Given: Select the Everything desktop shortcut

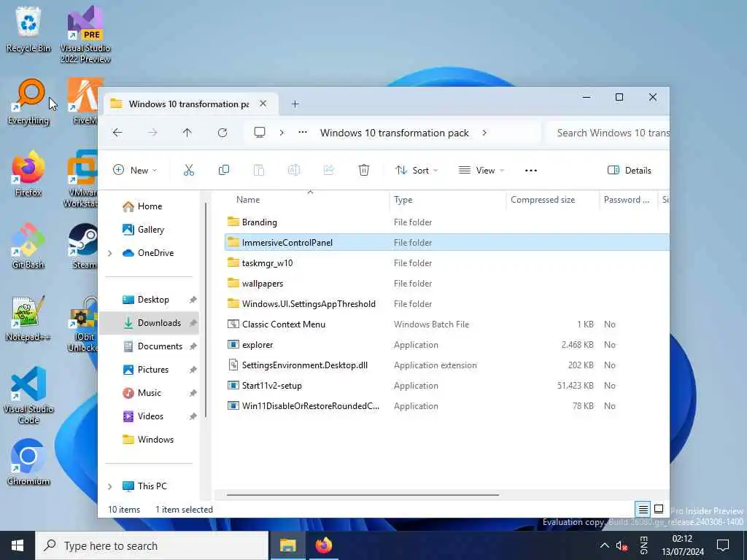Looking at the screenshot, I should (x=28, y=102).
